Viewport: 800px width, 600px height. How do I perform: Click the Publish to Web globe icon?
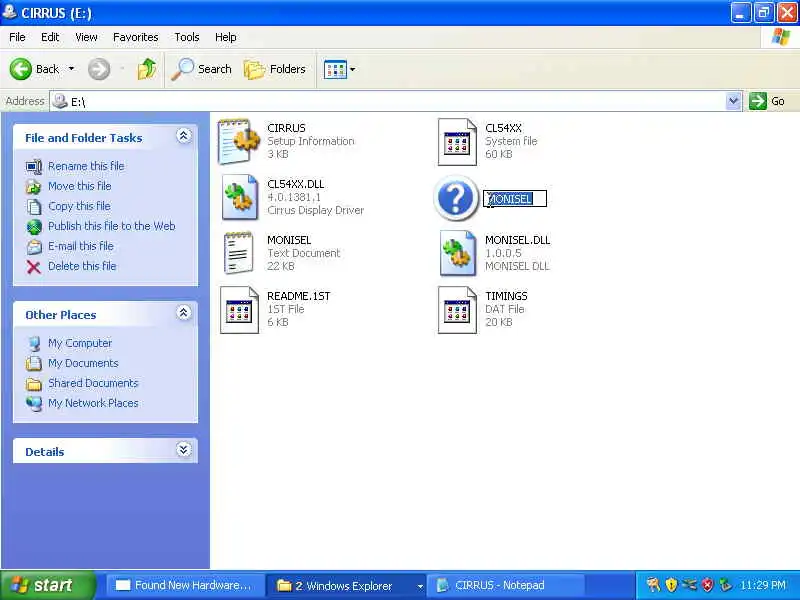tap(34, 227)
